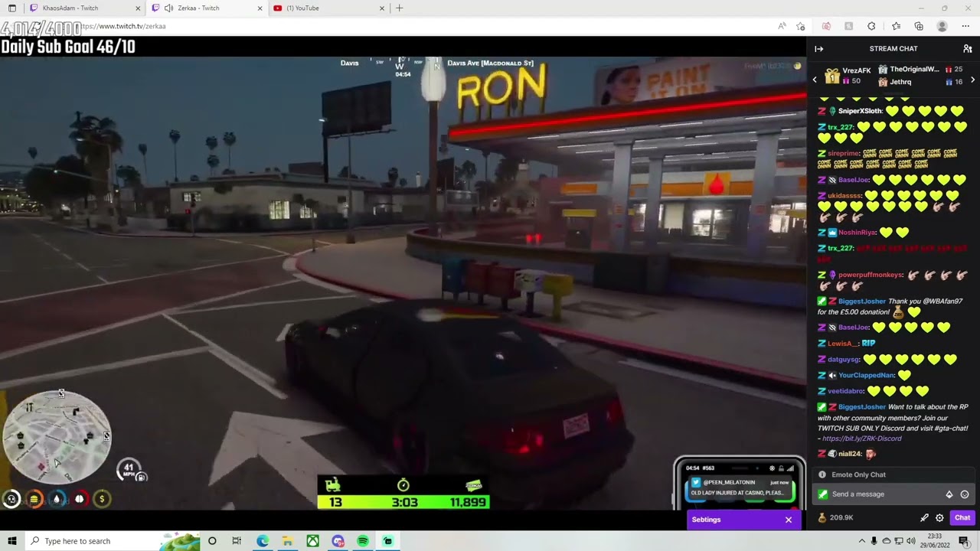
Task: Close the purple Settings popup
Action: click(x=789, y=520)
